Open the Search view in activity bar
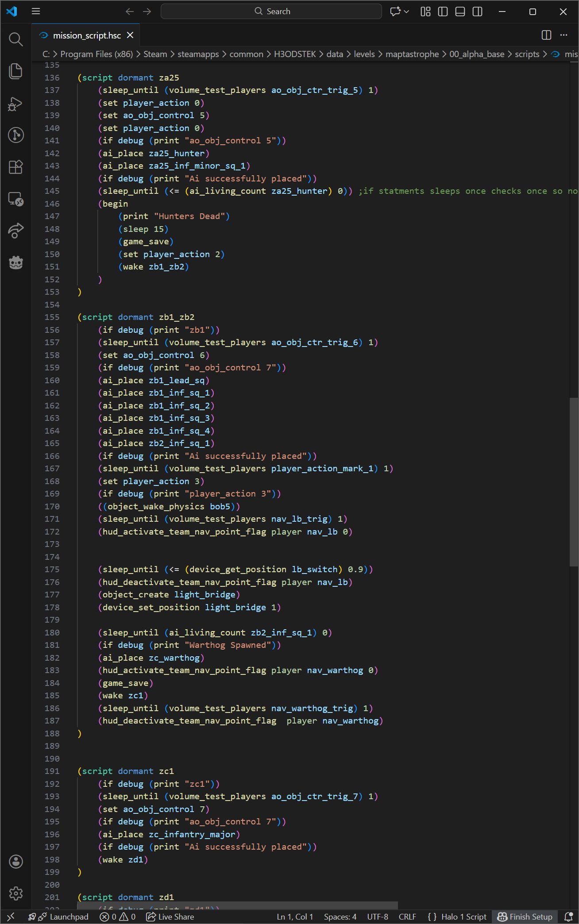Screen dimensions: 579x924 tap(16, 39)
